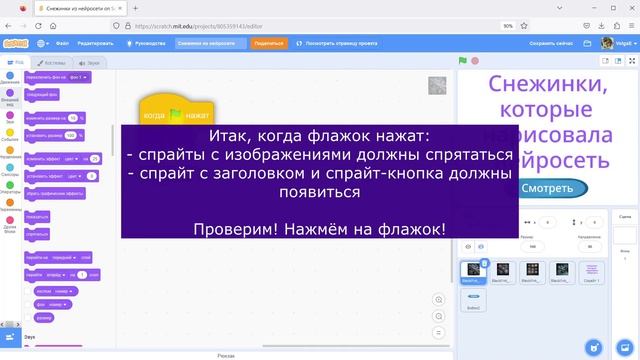Click the Choose a Backdrop round button
Image resolution: width=640 pixels, height=360 pixels.
click(624, 348)
